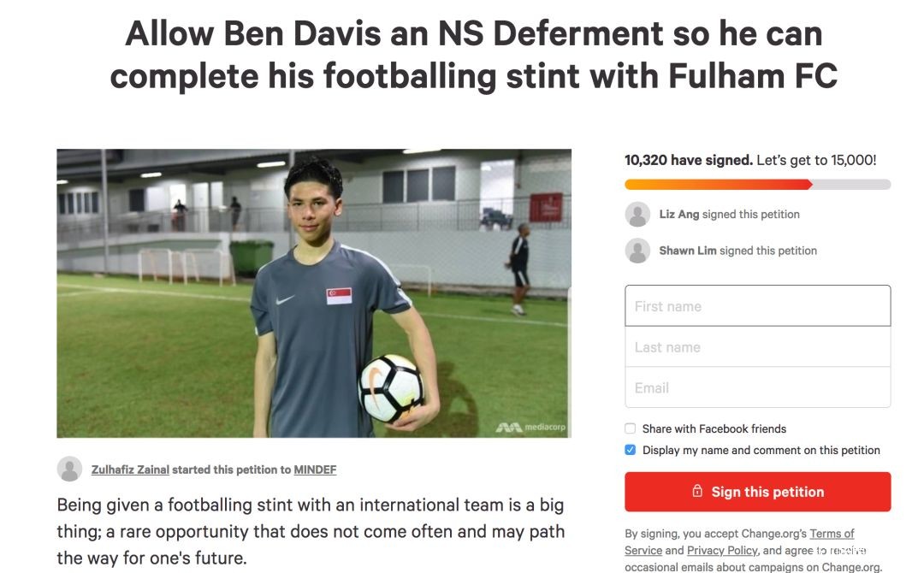Click the Ben Davis petition photo
This screenshot has width=924, height=573.
pyautogui.click(x=314, y=293)
